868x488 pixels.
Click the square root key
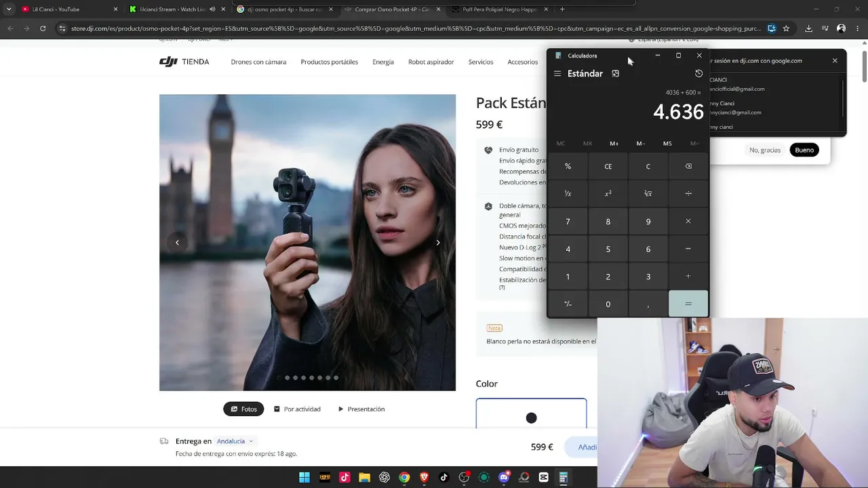coord(648,194)
